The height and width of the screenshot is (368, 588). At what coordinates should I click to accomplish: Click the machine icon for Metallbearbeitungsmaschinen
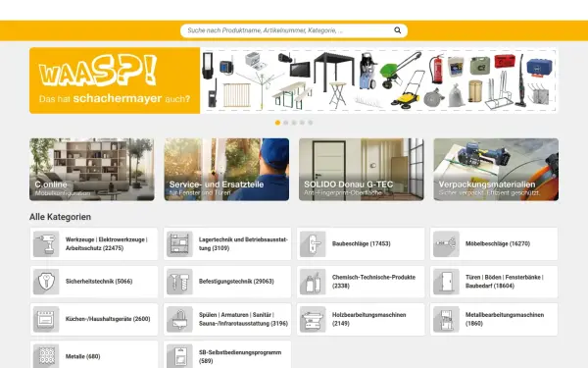446,319
